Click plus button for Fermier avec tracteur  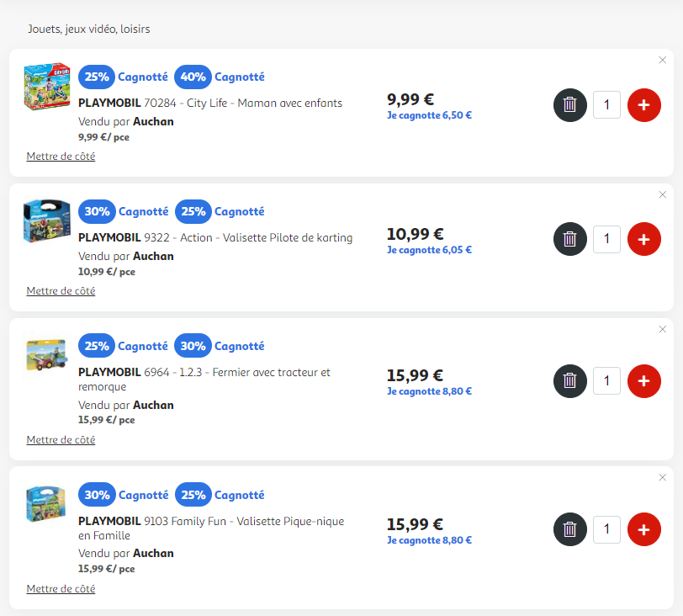click(x=643, y=381)
